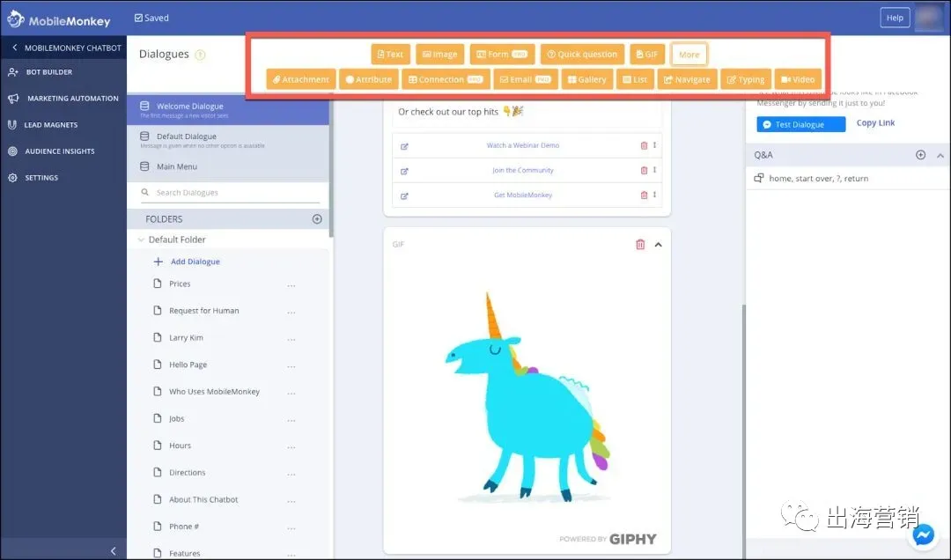Click the Test Dialogue button

tap(800, 124)
